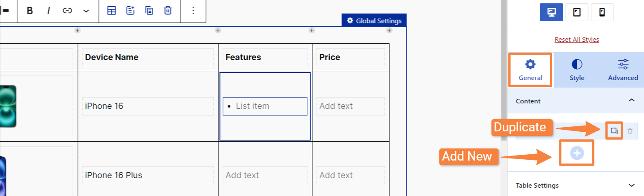
Task: Click the blue table grid icon
Action: (x=111, y=11)
